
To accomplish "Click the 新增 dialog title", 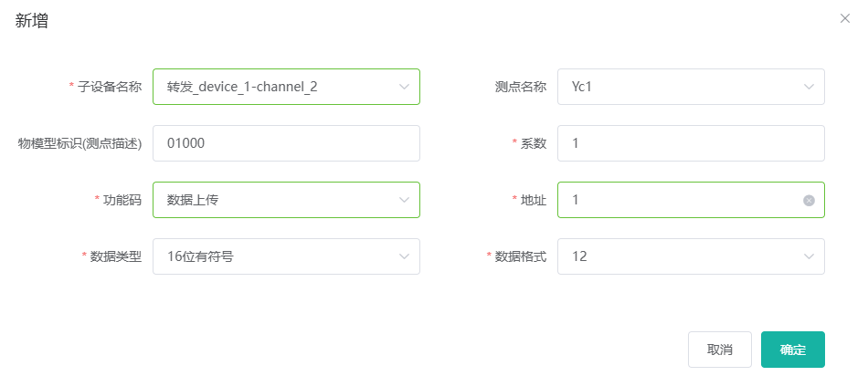I will pos(31,21).
